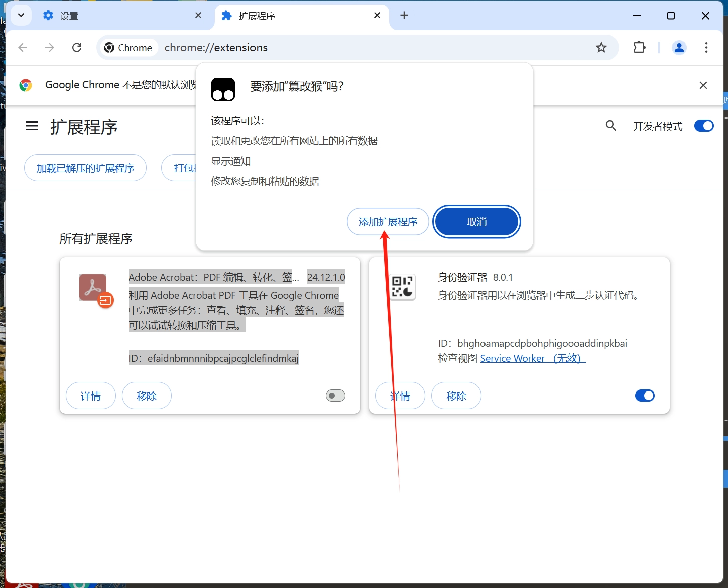Click version number 24.12.1.0
The width and height of the screenshot is (728, 588).
click(x=326, y=277)
